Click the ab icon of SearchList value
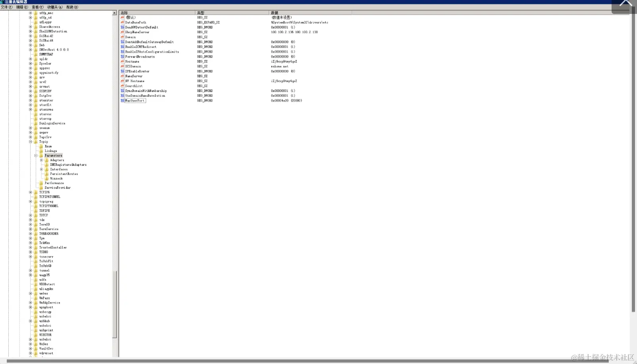Screen dimensions: 637x364 (122, 86)
